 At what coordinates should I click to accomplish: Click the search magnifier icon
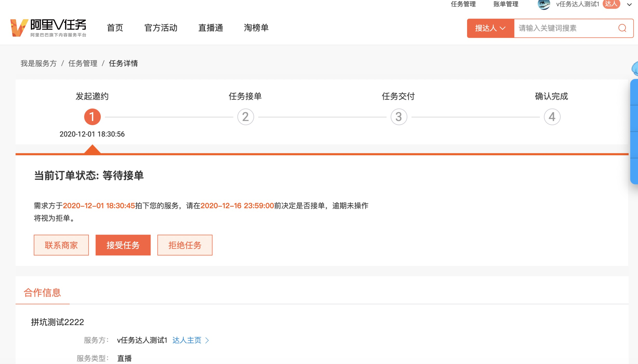(622, 28)
